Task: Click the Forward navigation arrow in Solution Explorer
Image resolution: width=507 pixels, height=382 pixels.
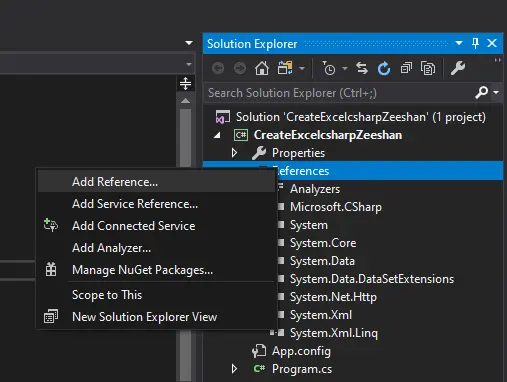Action: click(240, 68)
